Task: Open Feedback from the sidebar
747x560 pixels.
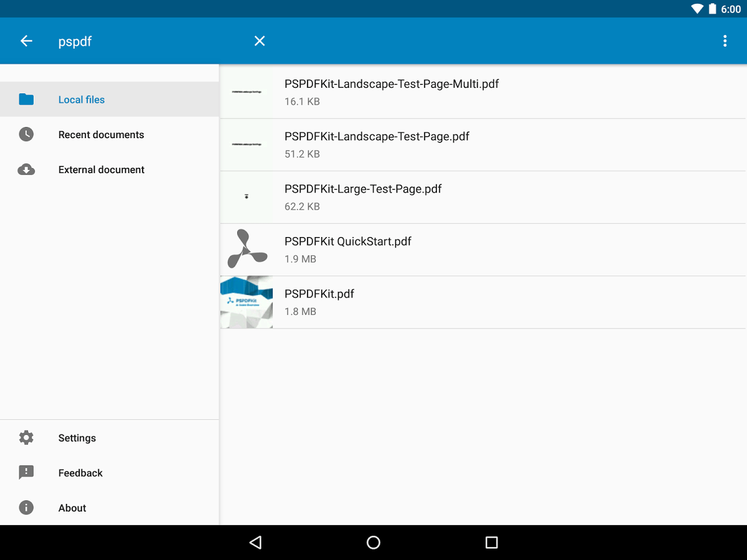Action: coord(110,473)
